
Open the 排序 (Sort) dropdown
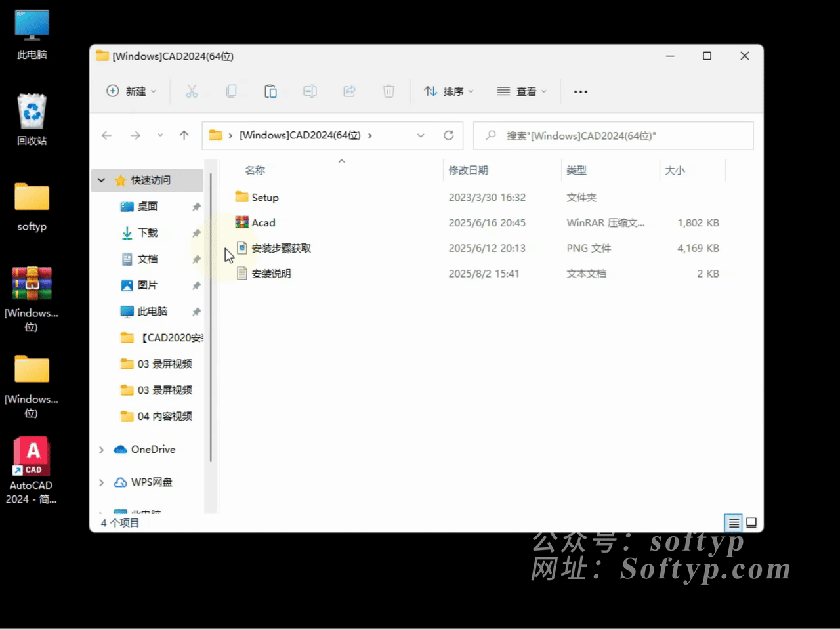click(x=449, y=91)
